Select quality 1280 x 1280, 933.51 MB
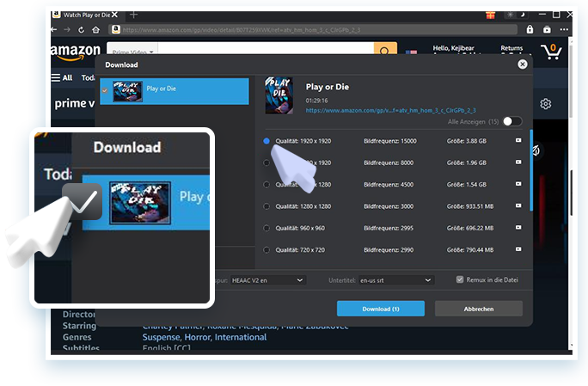Screen dimensions: 588x386 (266, 206)
